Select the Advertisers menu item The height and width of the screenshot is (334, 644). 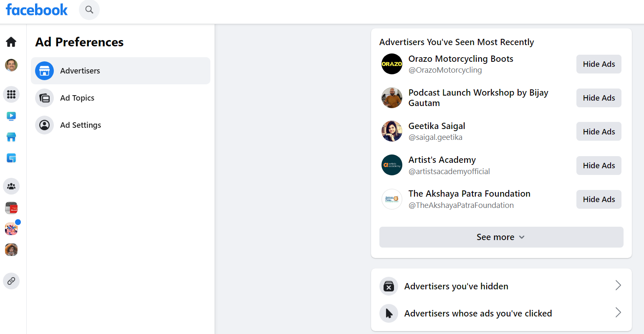pos(121,71)
